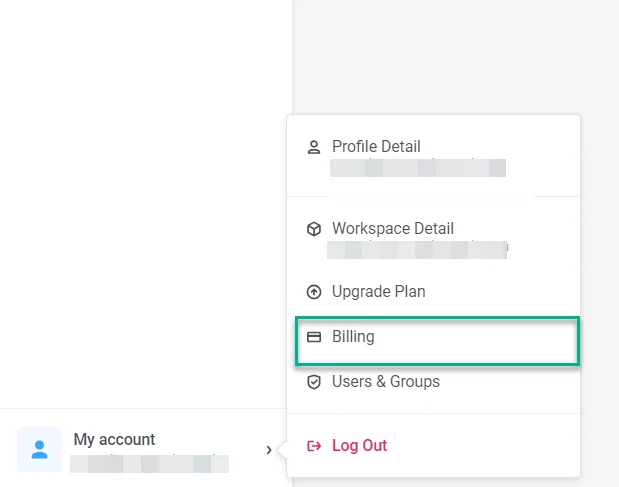Open Profile Detail
Screen dimensions: 619x487
pyautogui.click(x=376, y=147)
